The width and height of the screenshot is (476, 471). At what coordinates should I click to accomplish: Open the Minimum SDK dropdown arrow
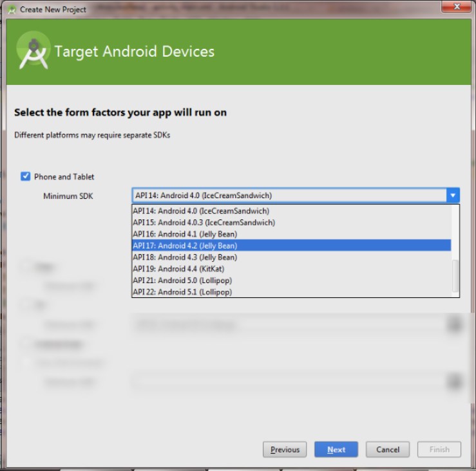(x=453, y=196)
